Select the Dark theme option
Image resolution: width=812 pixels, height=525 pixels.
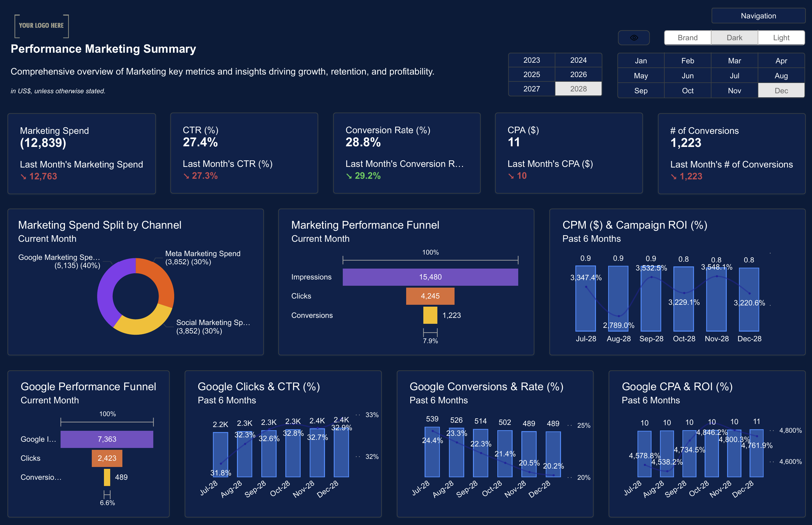pyautogui.click(x=734, y=38)
